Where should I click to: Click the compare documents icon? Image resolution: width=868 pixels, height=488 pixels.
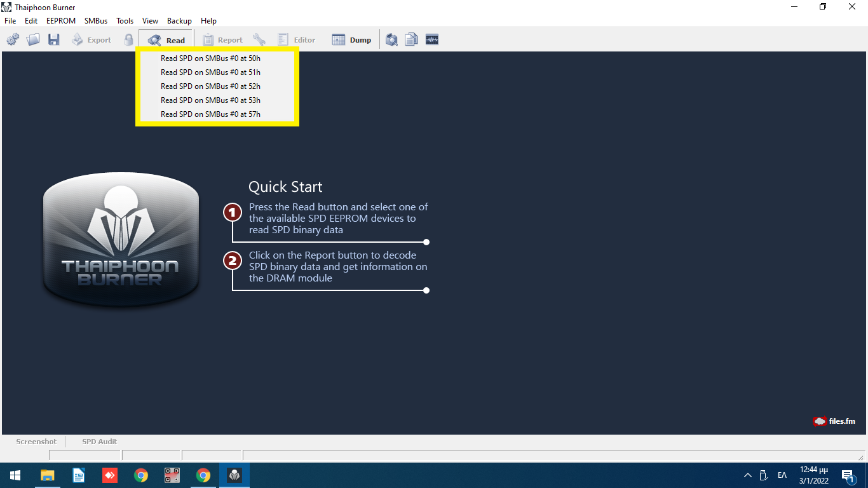pyautogui.click(x=412, y=40)
